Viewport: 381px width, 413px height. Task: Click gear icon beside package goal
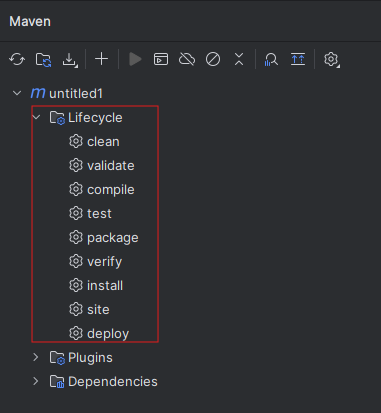tap(76, 237)
